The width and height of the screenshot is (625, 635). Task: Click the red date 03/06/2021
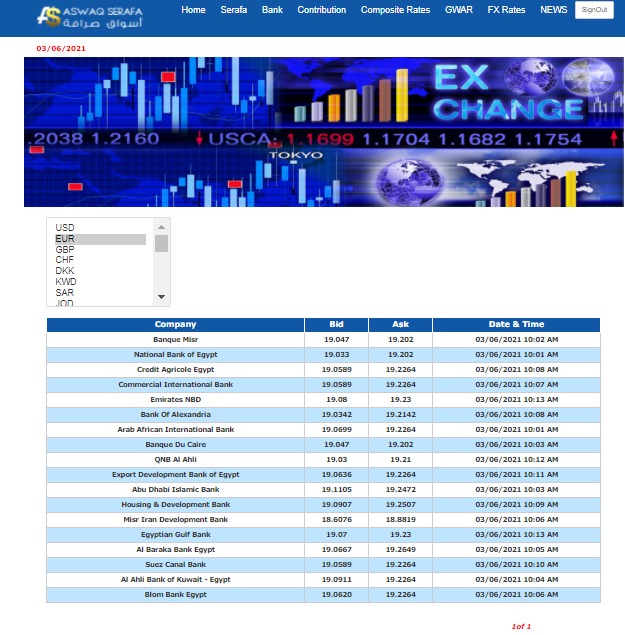61,49
